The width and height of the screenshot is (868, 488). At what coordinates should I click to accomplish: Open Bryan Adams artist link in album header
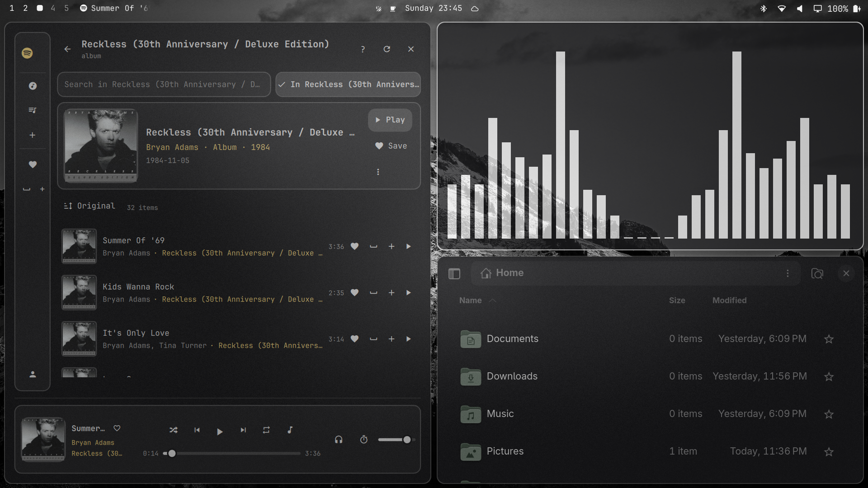pyautogui.click(x=172, y=147)
